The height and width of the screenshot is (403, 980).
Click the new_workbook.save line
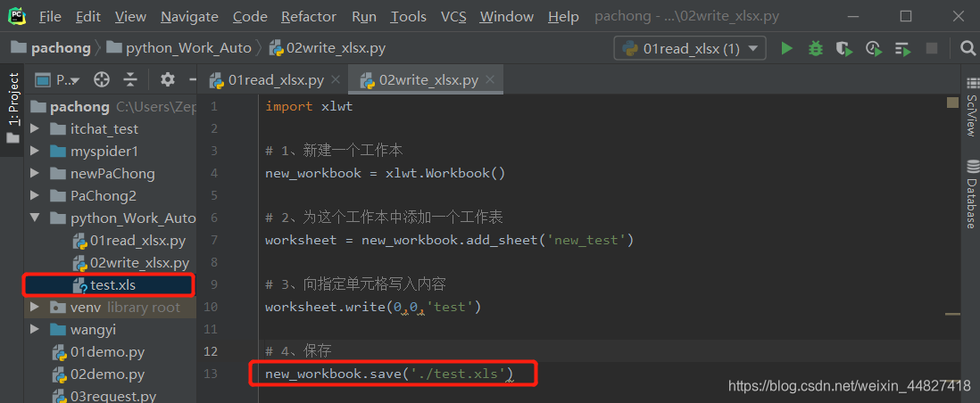[x=389, y=374]
